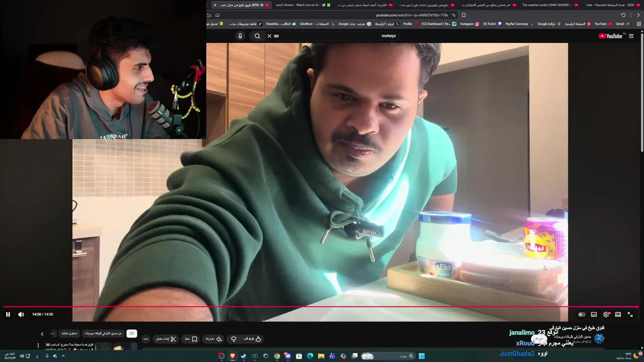Open Microsoft Edge from the taskbar
644x362 pixels.
310,356
